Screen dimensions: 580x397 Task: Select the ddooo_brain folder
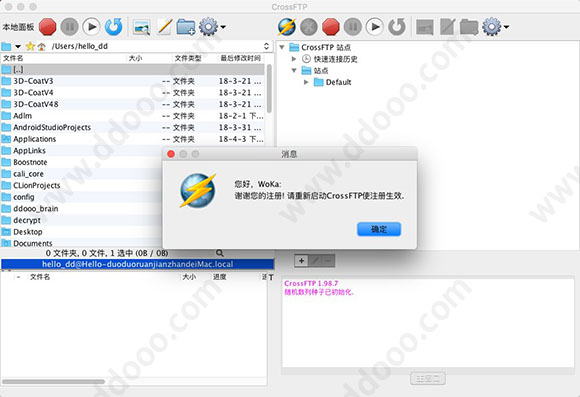coord(81,209)
